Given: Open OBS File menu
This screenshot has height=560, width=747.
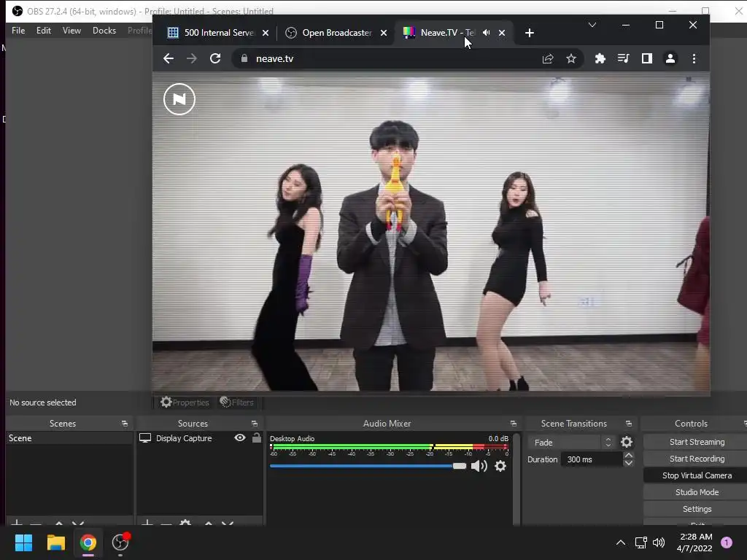Looking at the screenshot, I should coord(18,31).
